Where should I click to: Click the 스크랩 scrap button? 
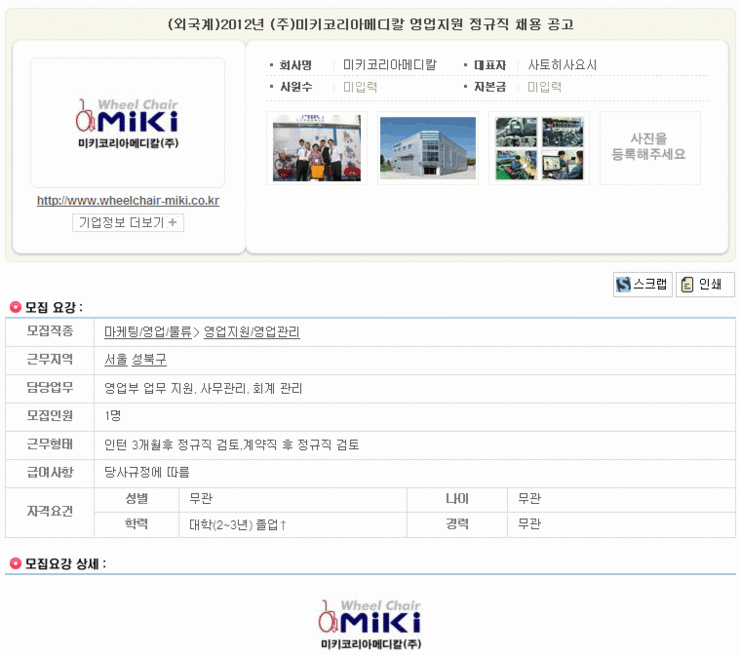click(642, 284)
